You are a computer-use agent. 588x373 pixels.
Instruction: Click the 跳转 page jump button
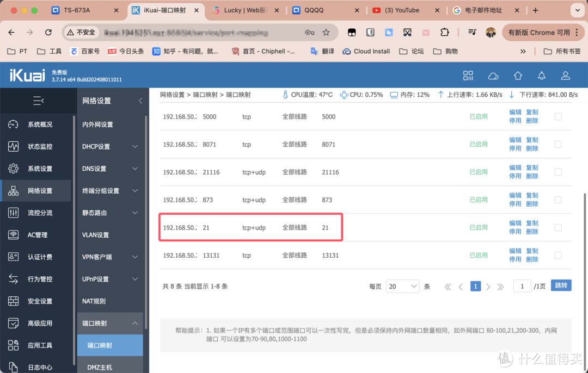pyautogui.click(x=561, y=286)
